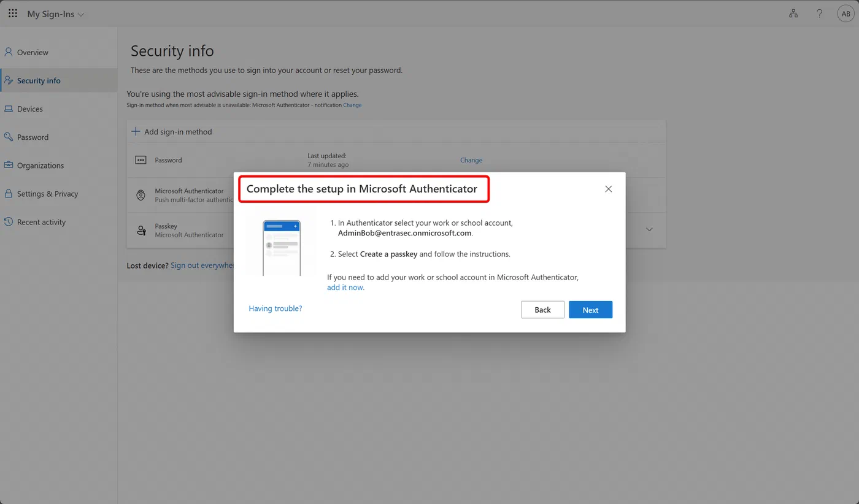This screenshot has height=504, width=859.
Task: Click the Password key icon in sidebar
Action: 8,137
